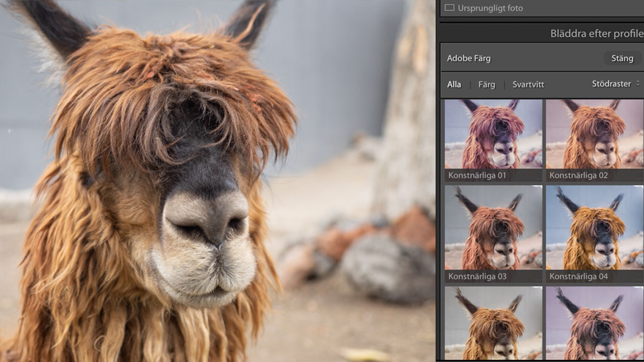
Task: Select the Färg filter tab
Action: point(487,84)
